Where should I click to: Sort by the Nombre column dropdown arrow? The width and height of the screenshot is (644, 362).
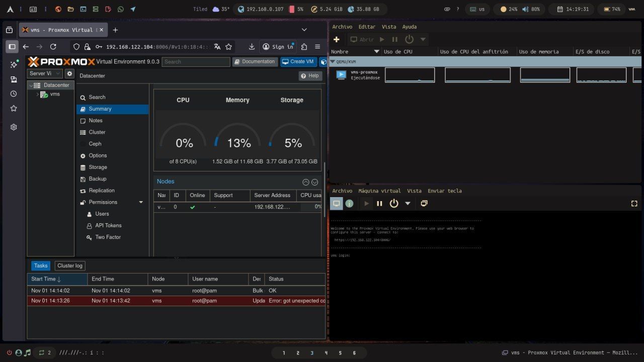[x=376, y=51]
